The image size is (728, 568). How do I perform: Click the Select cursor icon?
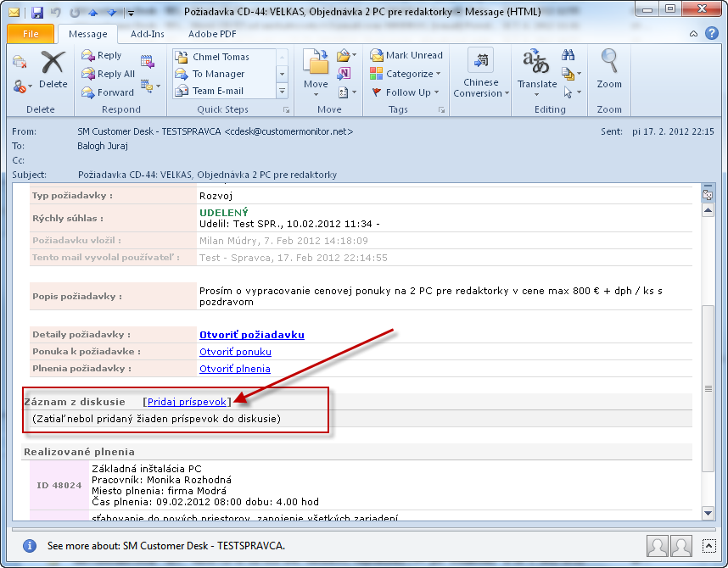[x=572, y=92]
